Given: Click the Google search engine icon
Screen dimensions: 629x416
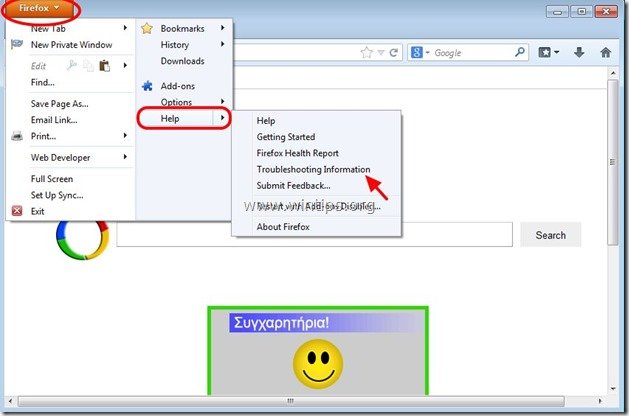Looking at the screenshot, I should click(417, 52).
